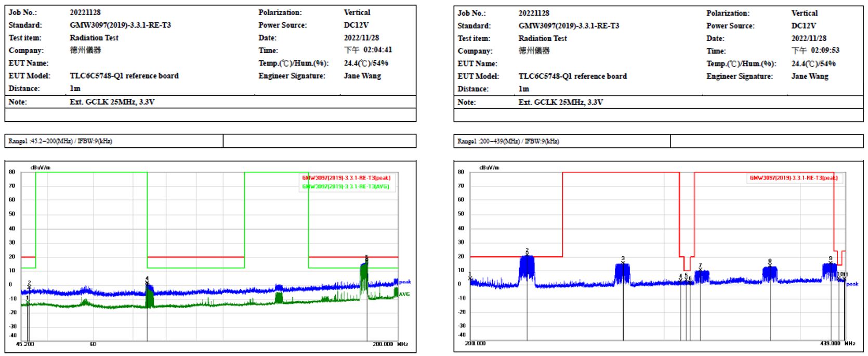Click the Range1 200–439 MHz field
Image resolution: width=868 pixels, height=356 pixels.
coord(508,142)
